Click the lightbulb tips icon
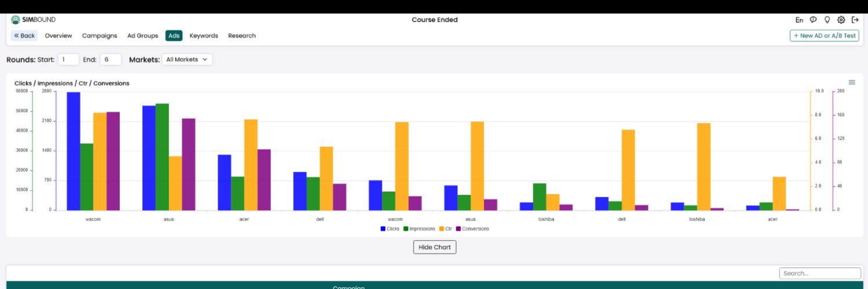Image resolution: width=868 pixels, height=289 pixels. (827, 20)
